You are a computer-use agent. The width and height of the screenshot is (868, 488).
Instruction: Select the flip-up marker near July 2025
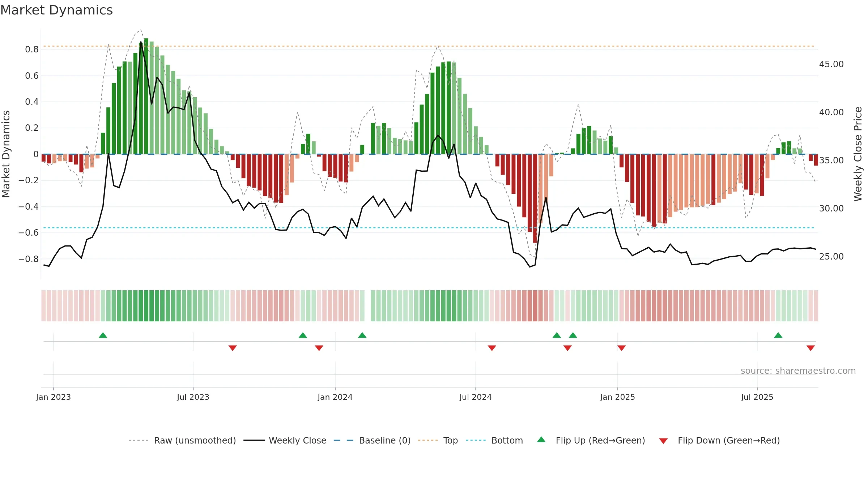778,335
